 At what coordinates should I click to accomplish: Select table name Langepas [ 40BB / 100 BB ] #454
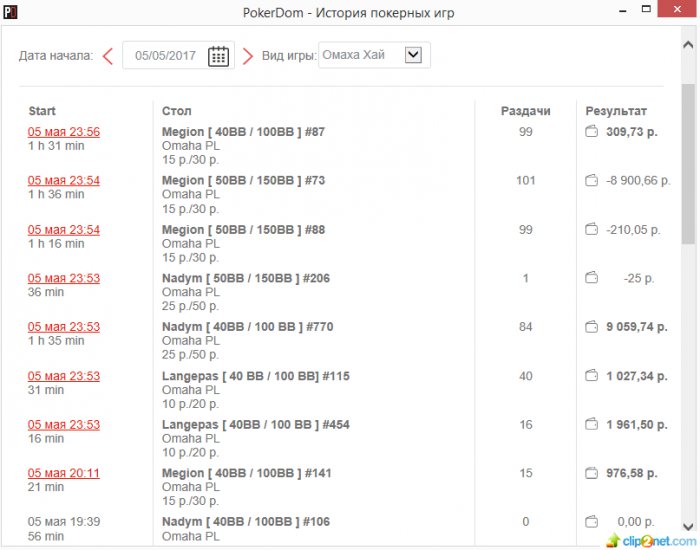[x=256, y=425]
